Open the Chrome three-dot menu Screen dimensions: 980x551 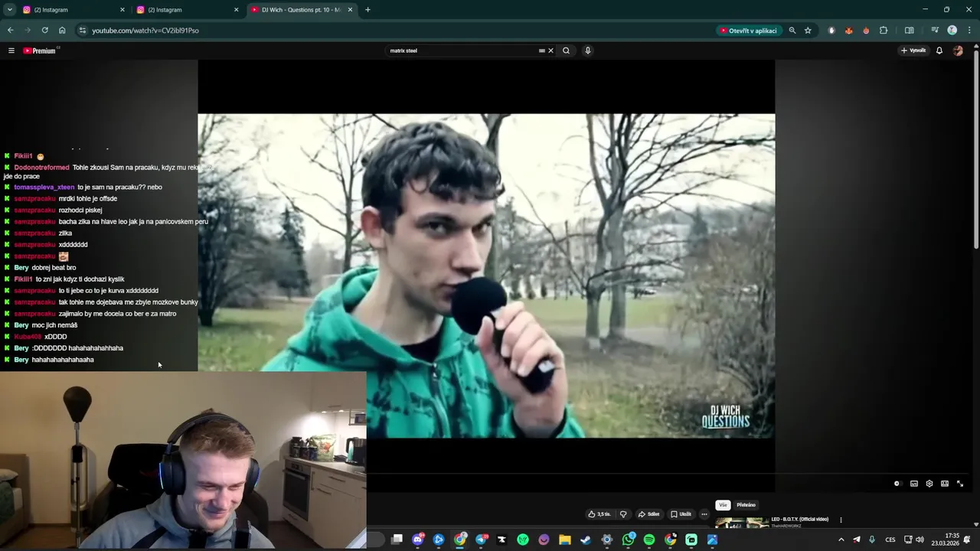coord(968,31)
